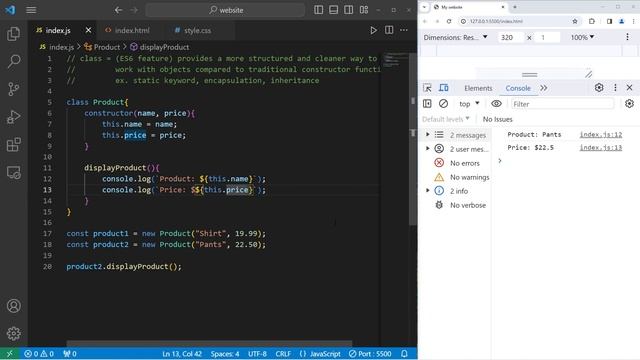Create a live expression with eye icon
The width and height of the screenshot is (640, 360).
coord(496,104)
